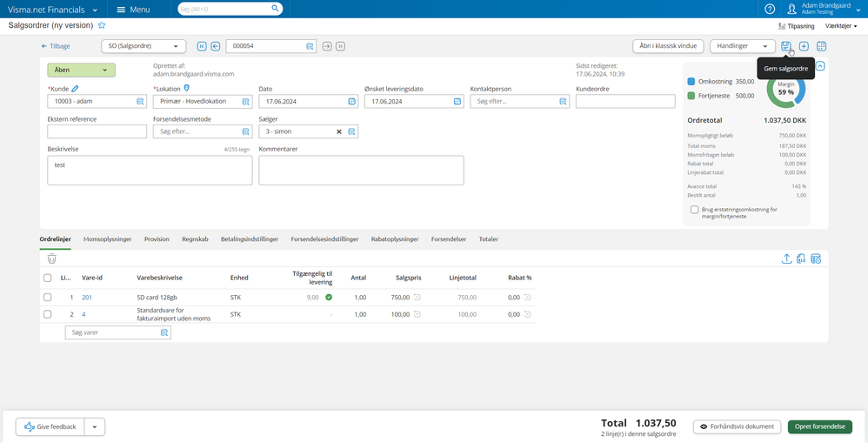Click the Søg varer input field

[x=118, y=332]
